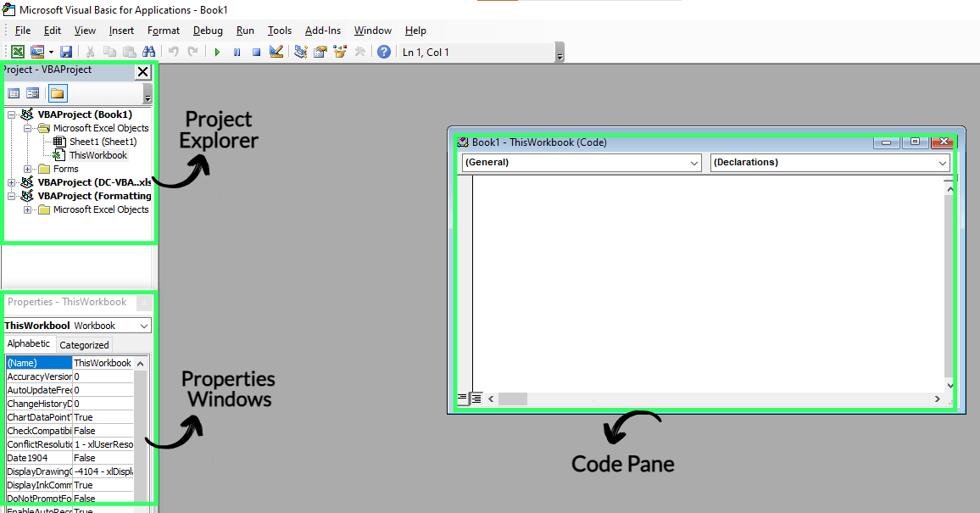The image size is (980, 513).
Task: Switch to the Categorized properties tab
Action: pyautogui.click(x=84, y=344)
